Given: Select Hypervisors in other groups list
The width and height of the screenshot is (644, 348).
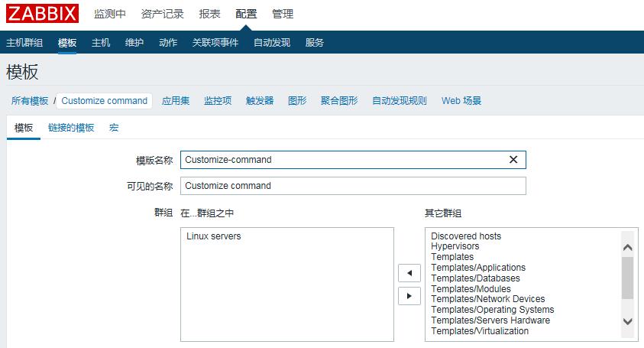Looking at the screenshot, I should pyautogui.click(x=455, y=247).
